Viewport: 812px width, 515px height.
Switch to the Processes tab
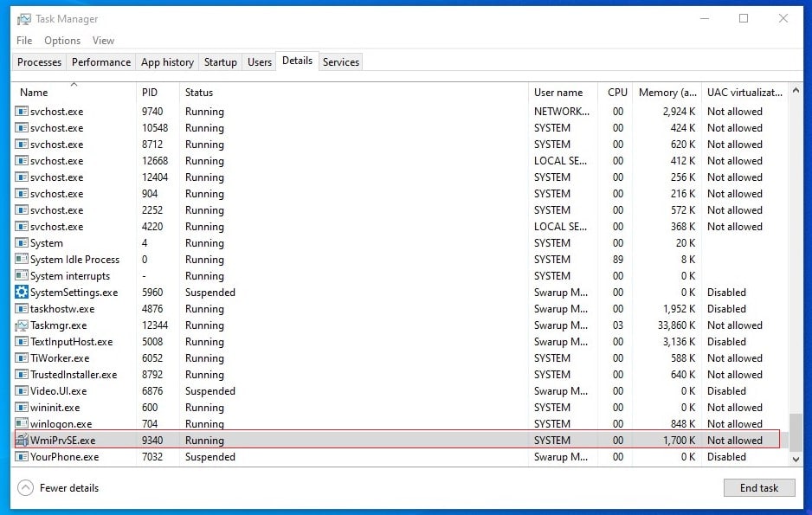(39, 62)
